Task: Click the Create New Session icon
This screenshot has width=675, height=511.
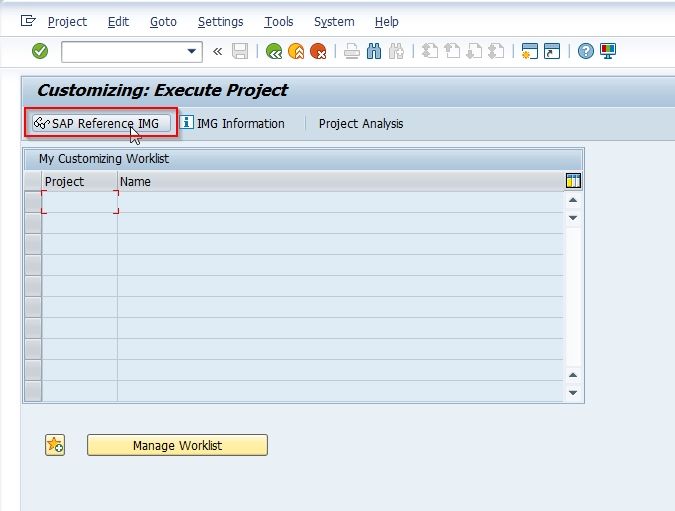Action: pos(529,51)
